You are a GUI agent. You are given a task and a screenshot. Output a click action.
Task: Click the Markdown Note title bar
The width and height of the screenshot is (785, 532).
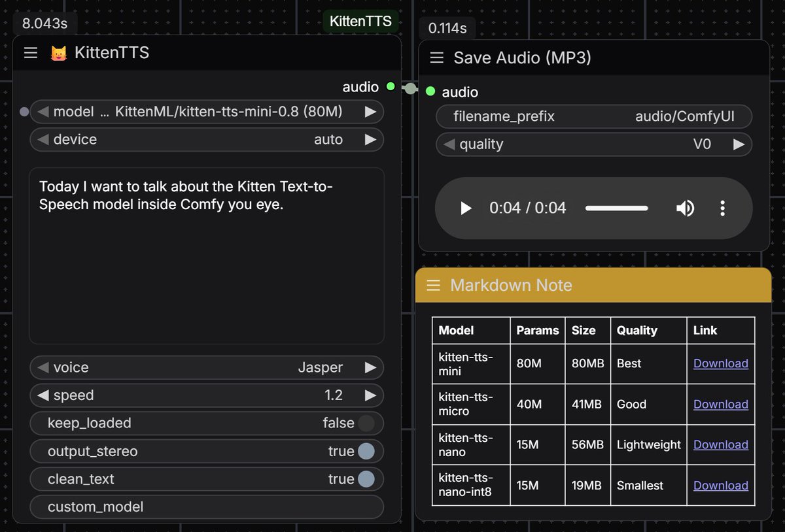pos(593,286)
